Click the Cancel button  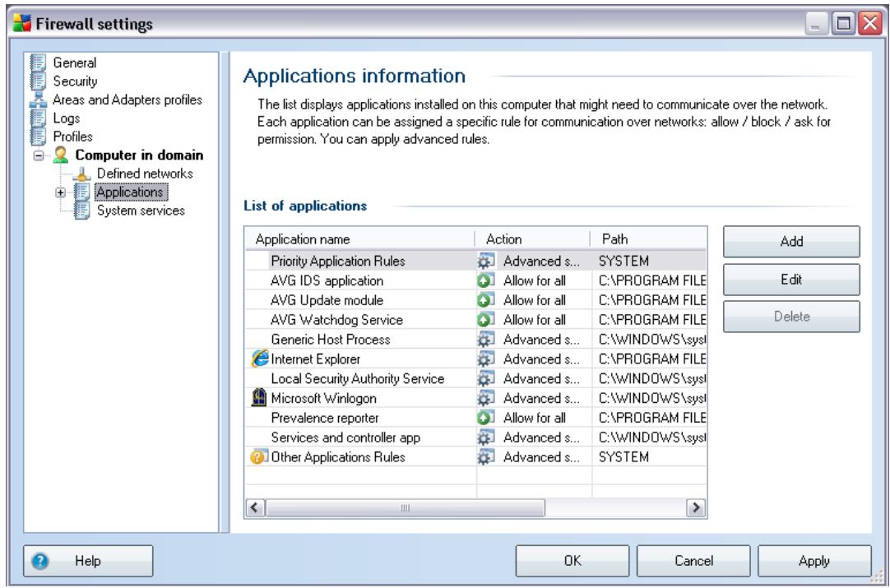click(x=693, y=561)
